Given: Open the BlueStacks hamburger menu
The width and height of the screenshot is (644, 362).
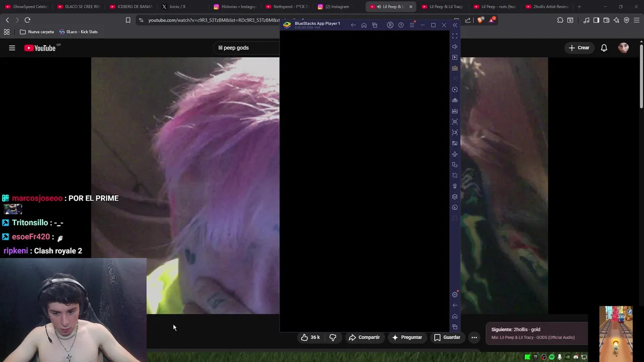Looking at the screenshot, I should click(x=412, y=25).
